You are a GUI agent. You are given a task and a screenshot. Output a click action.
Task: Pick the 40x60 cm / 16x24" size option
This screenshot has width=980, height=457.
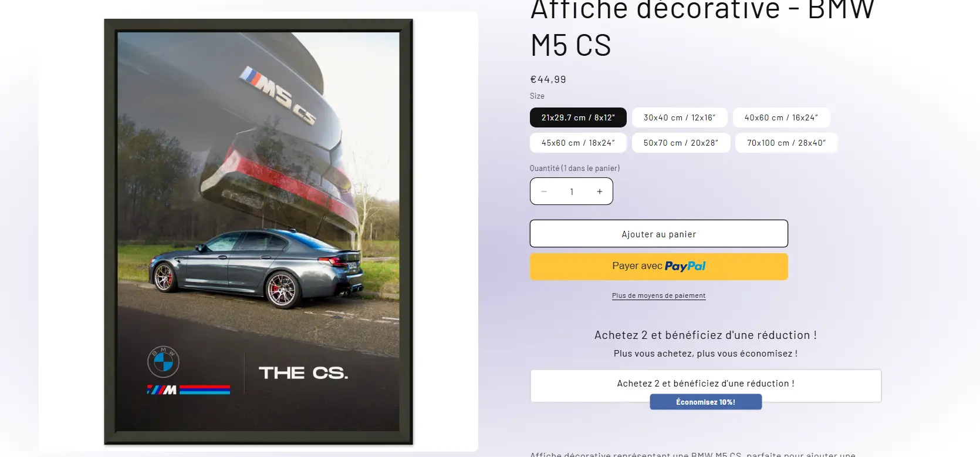pyautogui.click(x=781, y=117)
